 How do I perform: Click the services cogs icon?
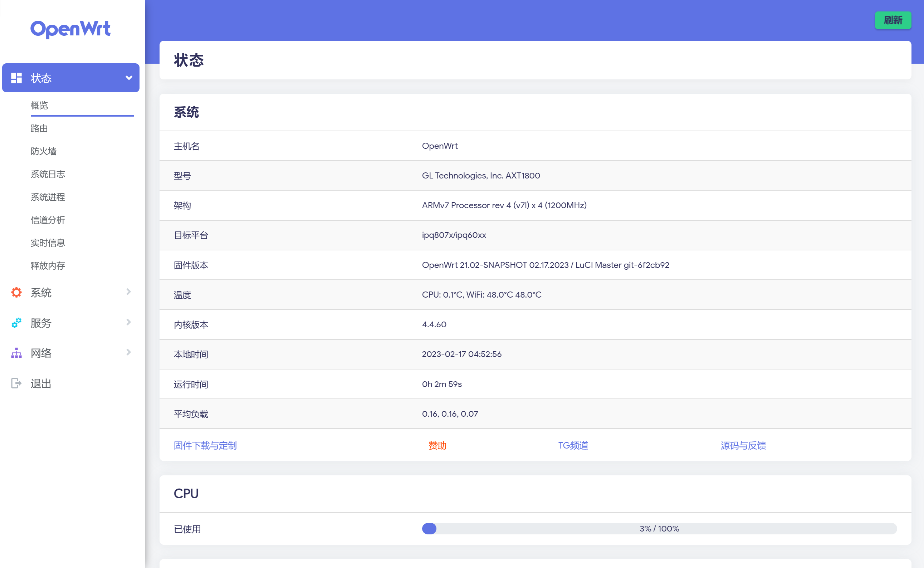pos(16,323)
